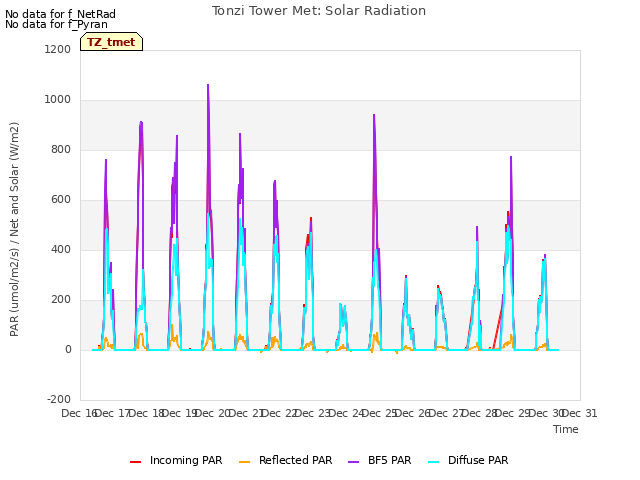Toggle the Diffuse PAR legend entry
Viewport: 640px width, 480px height.
(468, 460)
